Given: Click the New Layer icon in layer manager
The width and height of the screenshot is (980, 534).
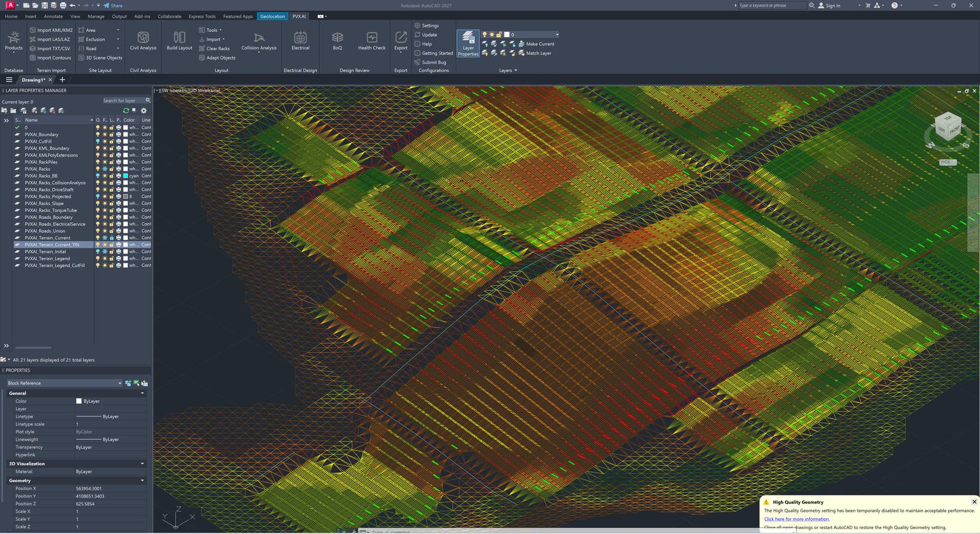Looking at the screenshot, I should coord(34,111).
